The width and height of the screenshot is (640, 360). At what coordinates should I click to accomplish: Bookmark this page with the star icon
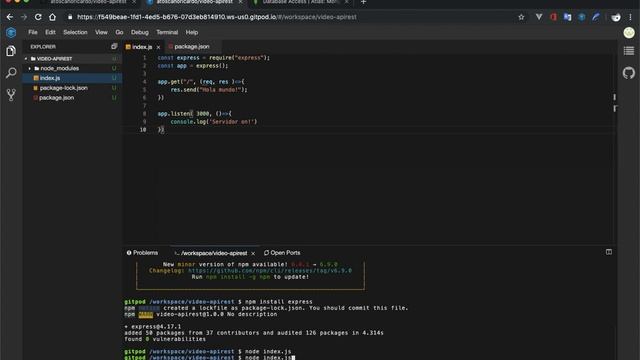point(521,17)
